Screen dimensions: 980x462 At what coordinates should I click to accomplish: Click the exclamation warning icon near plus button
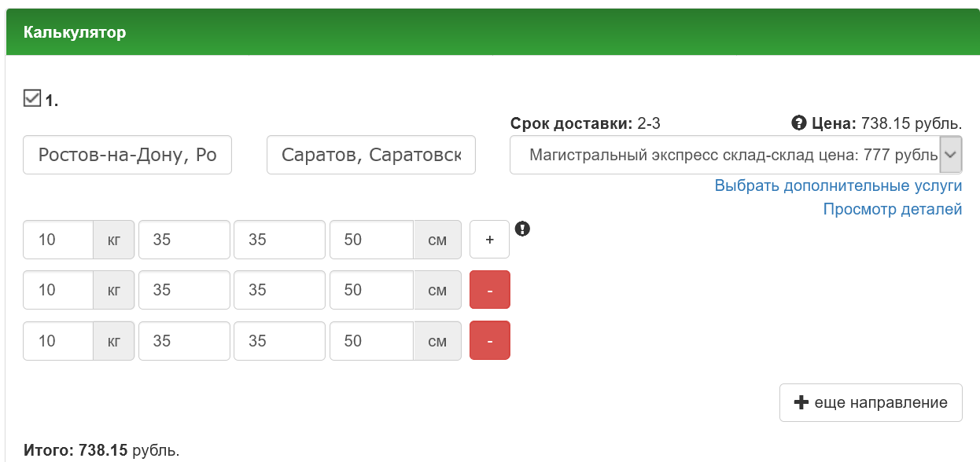click(523, 229)
